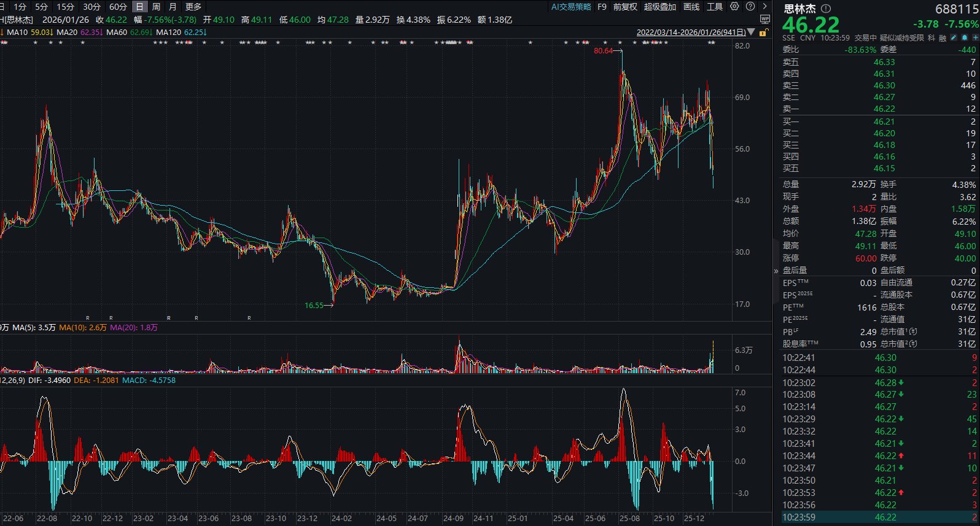980x526 pixels.
Task: Open the 工具 tools menu
Action: 715,7
